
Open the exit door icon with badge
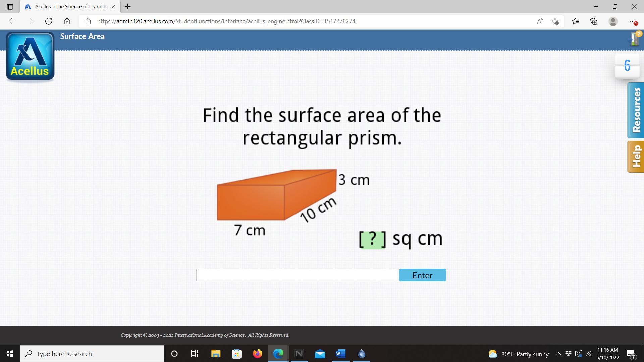(634, 39)
